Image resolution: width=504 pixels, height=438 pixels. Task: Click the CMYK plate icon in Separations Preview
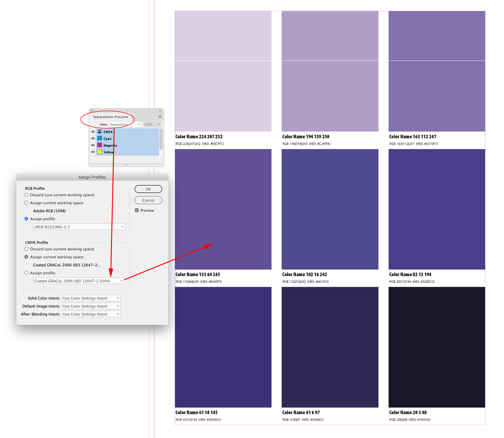[100, 132]
